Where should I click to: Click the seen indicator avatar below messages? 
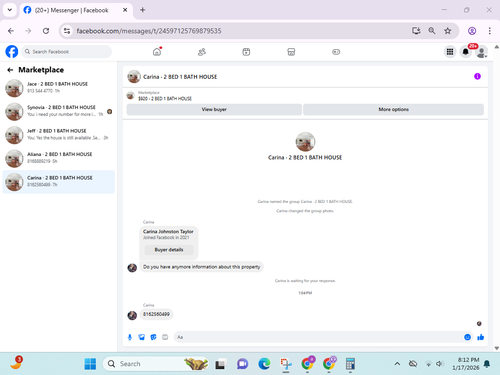coord(479,323)
